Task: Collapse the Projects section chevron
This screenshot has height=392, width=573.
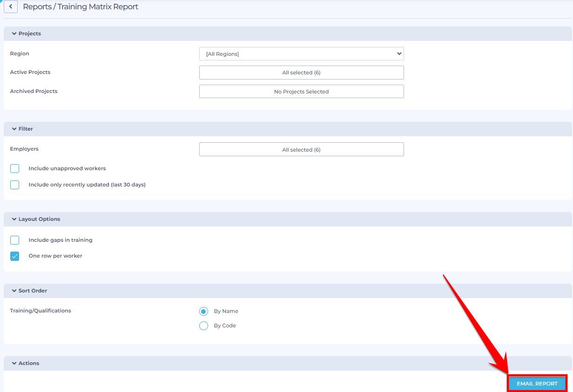Action: (x=14, y=34)
